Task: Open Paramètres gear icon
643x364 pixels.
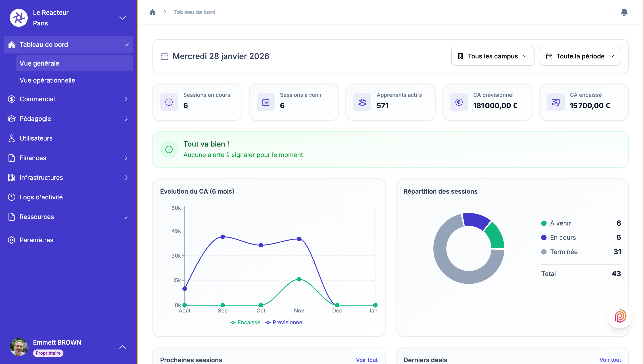Action: pos(12,240)
